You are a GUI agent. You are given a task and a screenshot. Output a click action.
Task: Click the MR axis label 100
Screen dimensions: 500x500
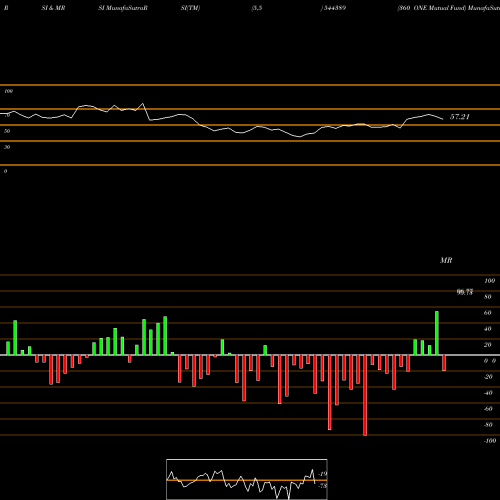coord(489,281)
